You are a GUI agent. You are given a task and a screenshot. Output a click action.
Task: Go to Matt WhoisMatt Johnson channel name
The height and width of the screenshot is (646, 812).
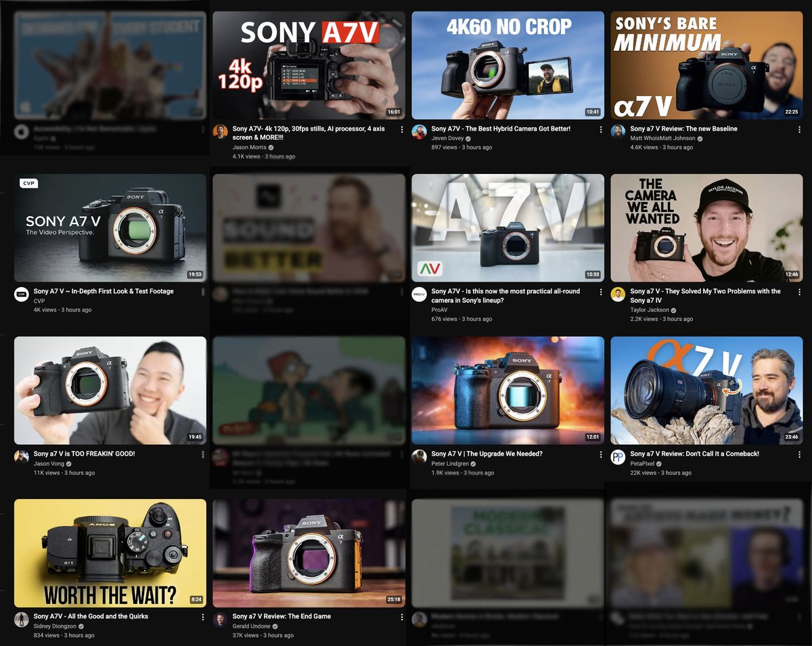coord(662,138)
